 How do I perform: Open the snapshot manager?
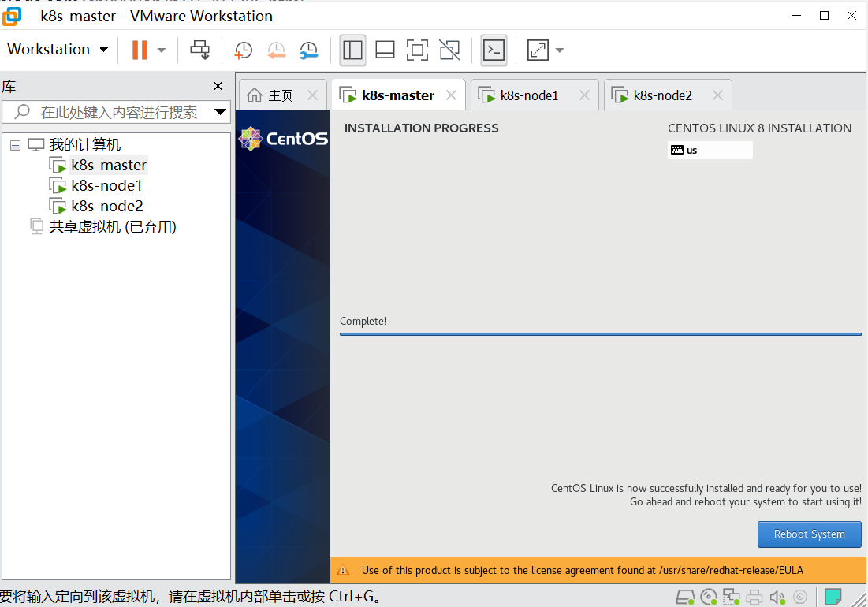pos(309,50)
